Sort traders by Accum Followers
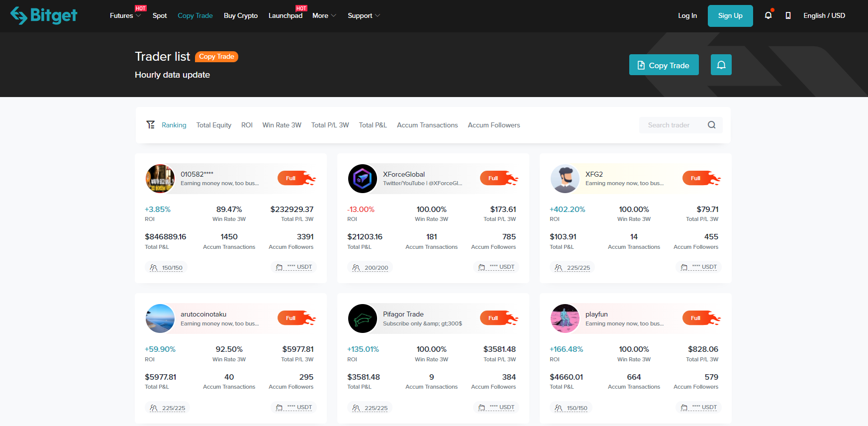Image resolution: width=868 pixels, height=426 pixels. coord(494,125)
